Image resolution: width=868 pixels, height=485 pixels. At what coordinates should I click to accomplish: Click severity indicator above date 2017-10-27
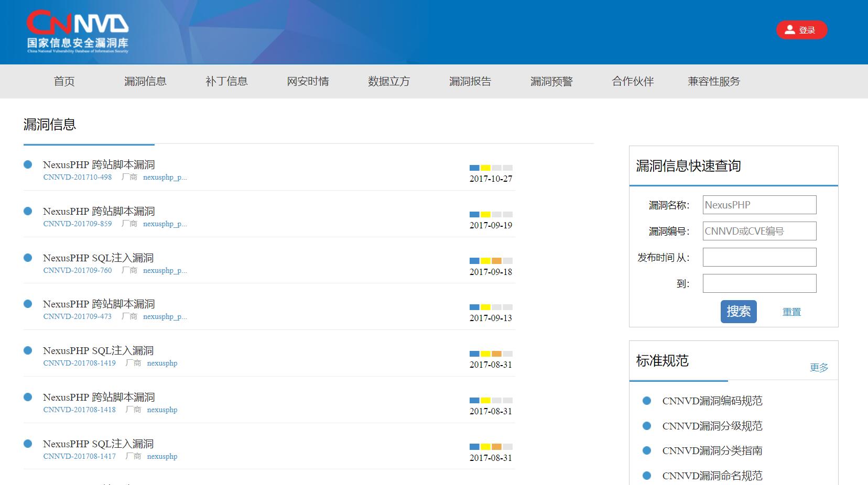491,168
